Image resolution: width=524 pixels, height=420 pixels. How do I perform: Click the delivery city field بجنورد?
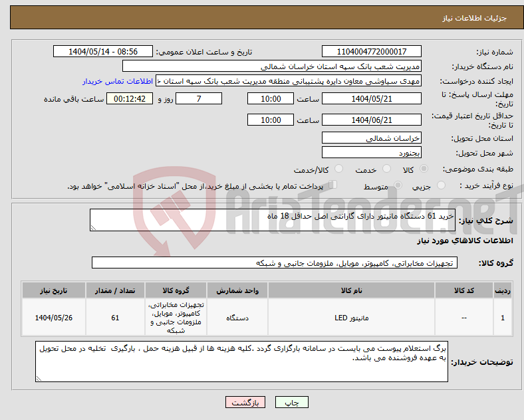click(371, 153)
